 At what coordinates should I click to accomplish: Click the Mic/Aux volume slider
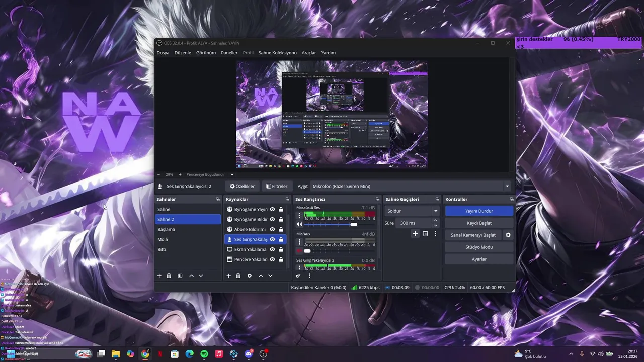click(340, 251)
